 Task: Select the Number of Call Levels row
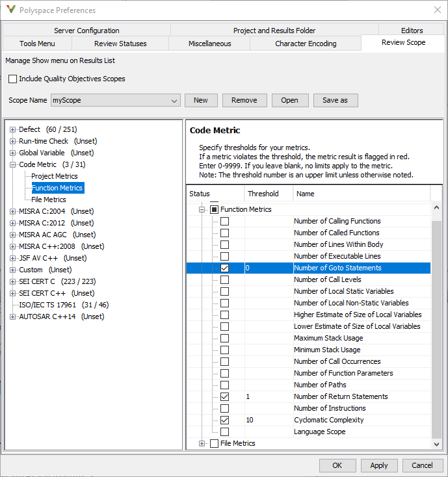point(309,280)
